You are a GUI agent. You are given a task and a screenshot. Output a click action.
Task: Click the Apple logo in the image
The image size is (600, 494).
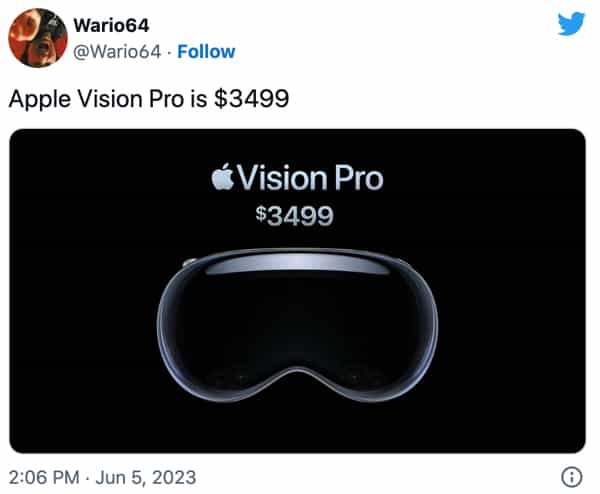[x=222, y=177]
